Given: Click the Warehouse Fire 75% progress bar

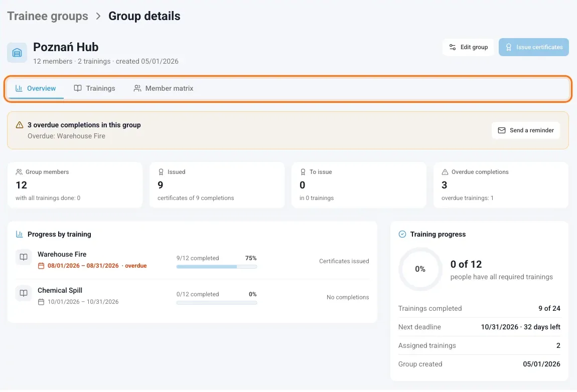Looking at the screenshot, I should (x=216, y=267).
